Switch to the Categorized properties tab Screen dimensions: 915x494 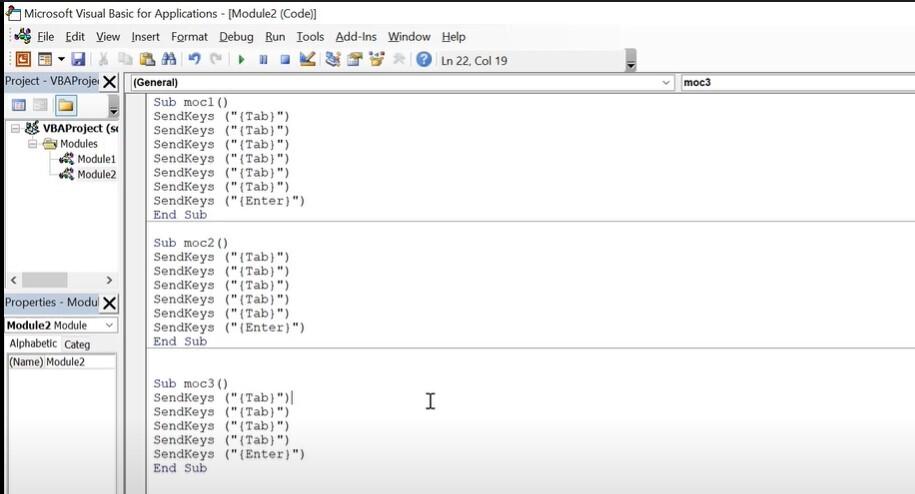pos(77,345)
